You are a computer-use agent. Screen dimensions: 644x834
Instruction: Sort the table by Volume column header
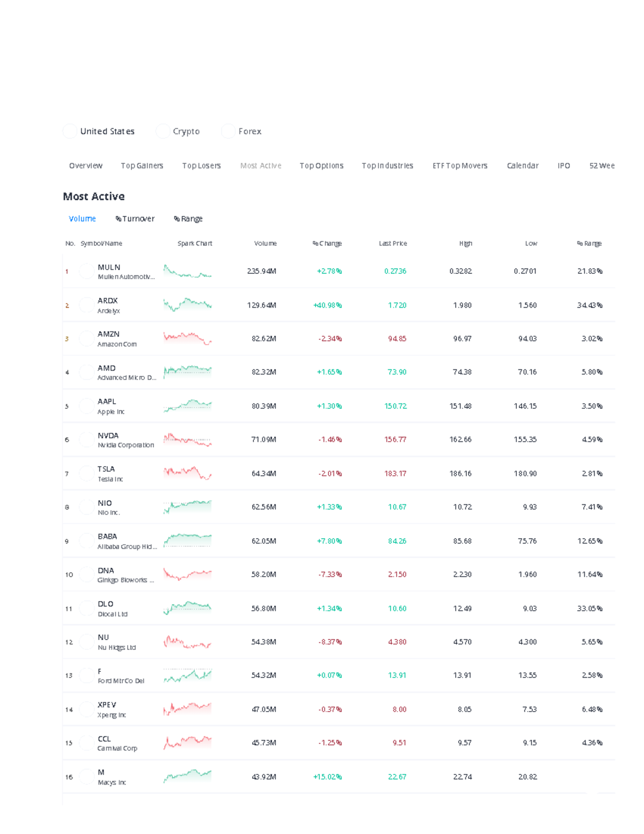click(x=265, y=243)
